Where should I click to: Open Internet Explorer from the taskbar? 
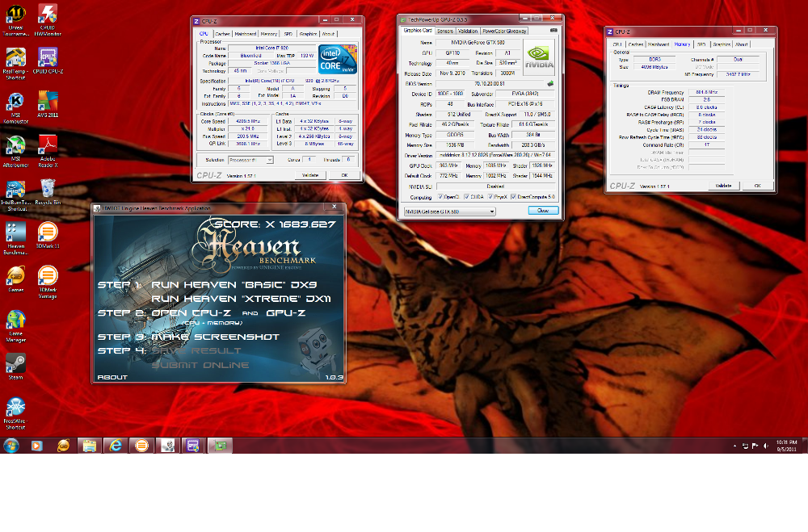click(x=116, y=446)
